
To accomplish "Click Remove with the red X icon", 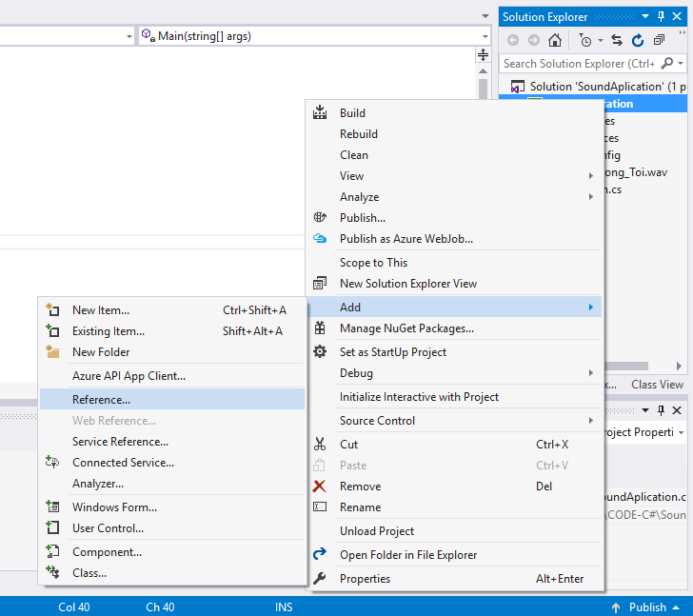I will (x=360, y=487).
